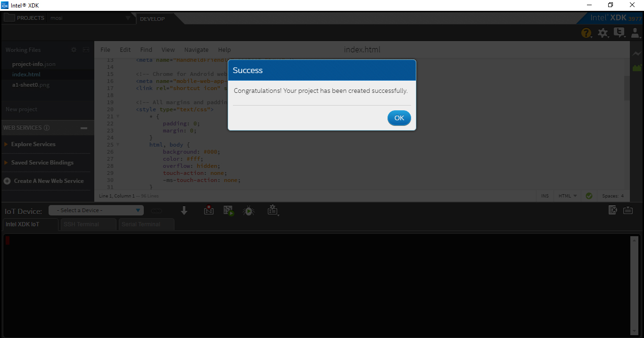Open the File menu
This screenshot has width=644, height=338.
[x=105, y=49]
